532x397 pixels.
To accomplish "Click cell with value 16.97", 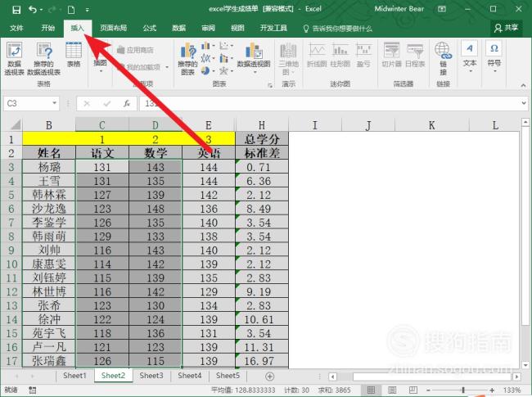I will click(x=262, y=361).
